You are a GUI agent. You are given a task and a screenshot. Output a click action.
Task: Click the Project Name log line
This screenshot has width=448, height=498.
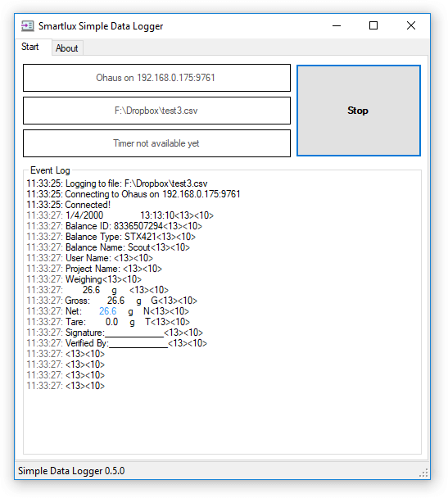tap(94, 269)
